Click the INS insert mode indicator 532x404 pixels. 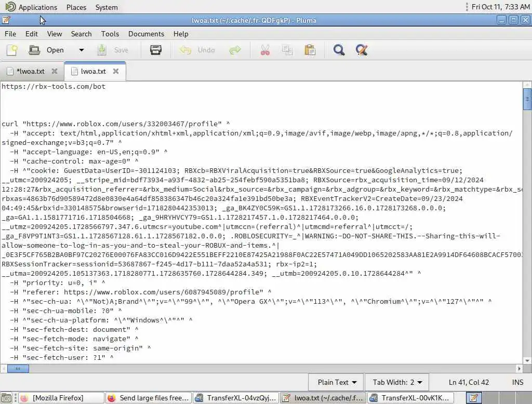[x=517, y=382]
